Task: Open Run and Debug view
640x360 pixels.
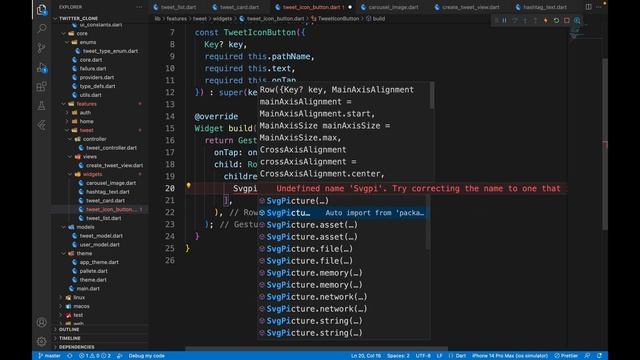Action: (42, 67)
